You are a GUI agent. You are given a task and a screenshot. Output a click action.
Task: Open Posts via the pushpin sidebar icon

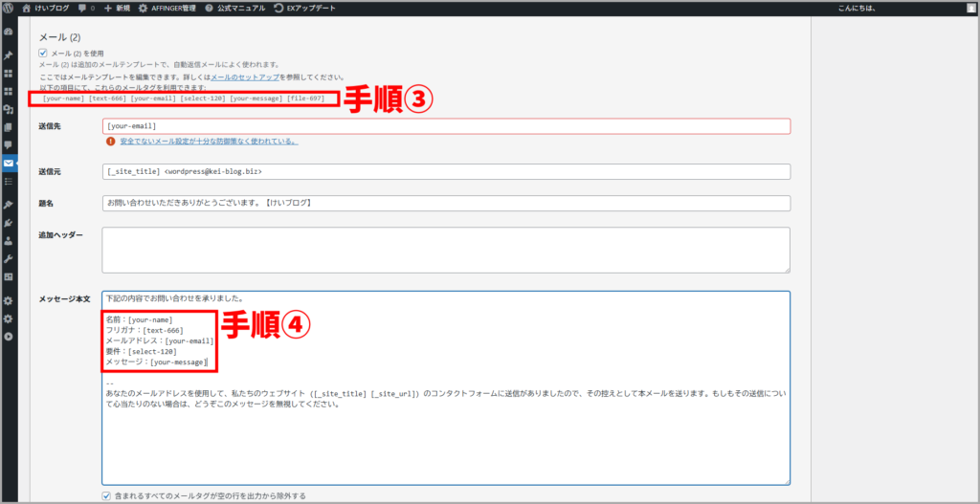click(9, 55)
